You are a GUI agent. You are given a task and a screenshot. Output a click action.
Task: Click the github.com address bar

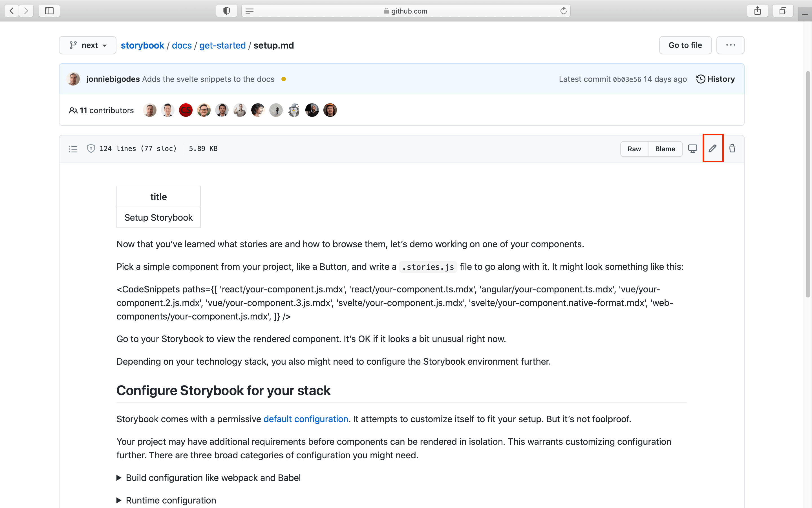(x=406, y=11)
